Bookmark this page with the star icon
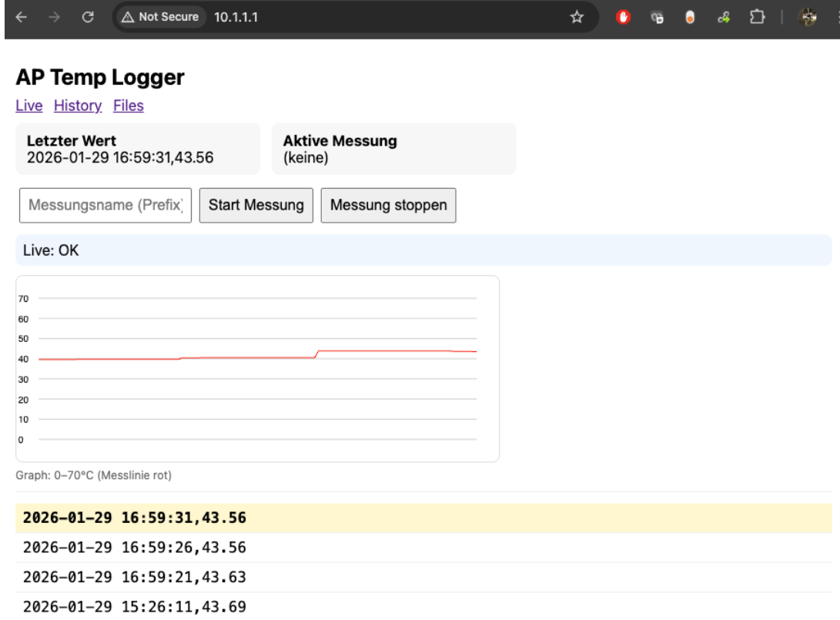Image resolution: width=840 pixels, height=620 pixels. (x=576, y=17)
